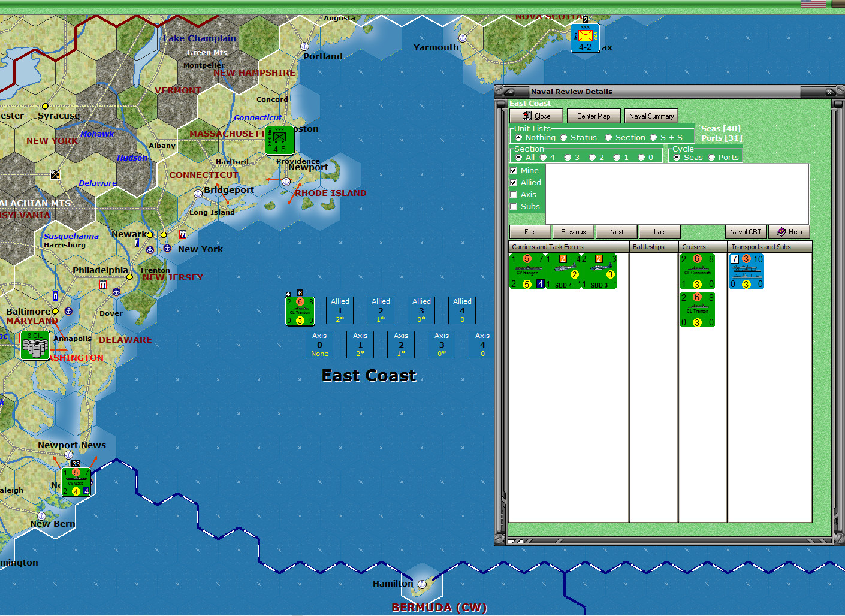Click the Center Map button
Screen dimensions: 845x616
point(593,116)
